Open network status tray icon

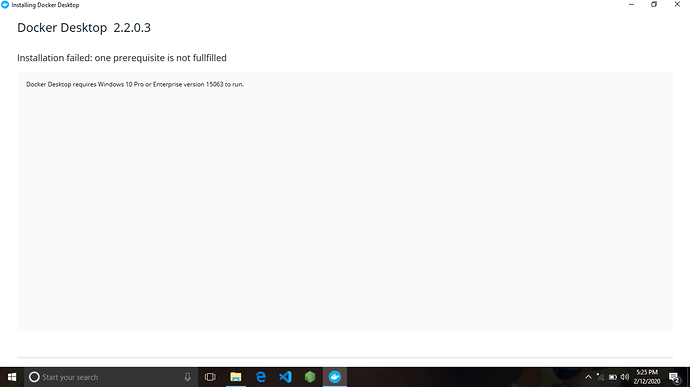pos(600,377)
